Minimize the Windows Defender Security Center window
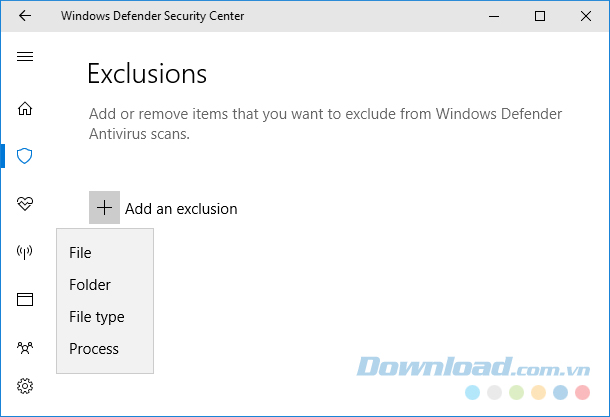Screen dimensions: 610x417 [494, 16]
